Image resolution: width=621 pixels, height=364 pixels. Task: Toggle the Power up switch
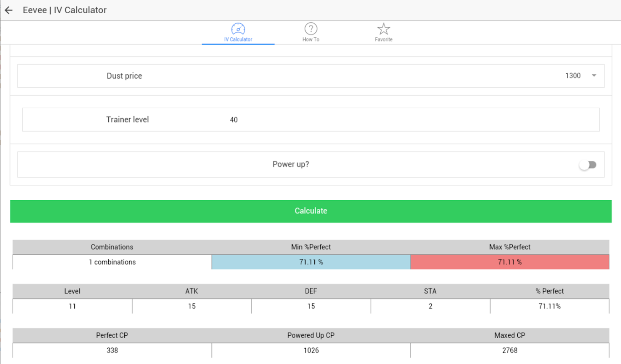pos(588,165)
